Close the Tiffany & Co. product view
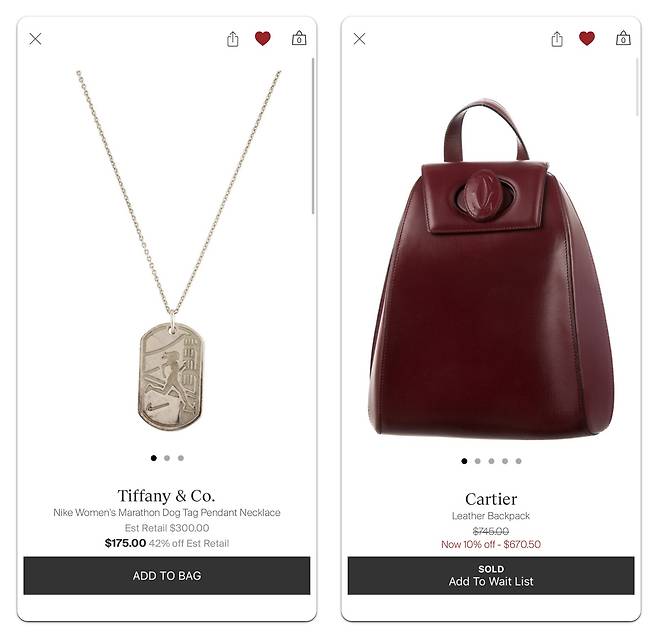This screenshot has width=658, height=639. pos(35,39)
